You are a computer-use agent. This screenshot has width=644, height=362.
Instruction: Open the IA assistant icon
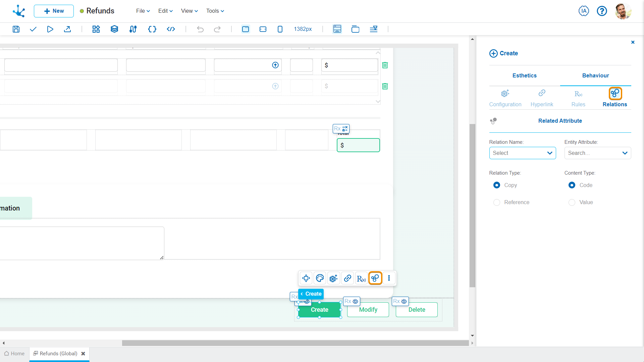[584, 11]
